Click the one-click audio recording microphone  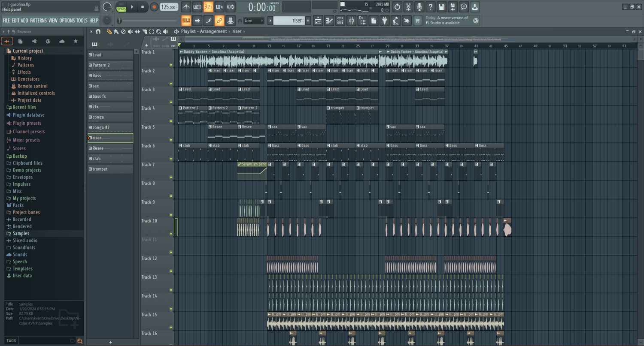tap(419, 7)
